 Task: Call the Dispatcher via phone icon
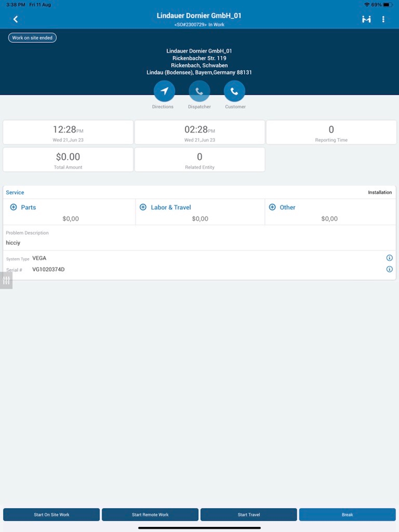coord(199,91)
